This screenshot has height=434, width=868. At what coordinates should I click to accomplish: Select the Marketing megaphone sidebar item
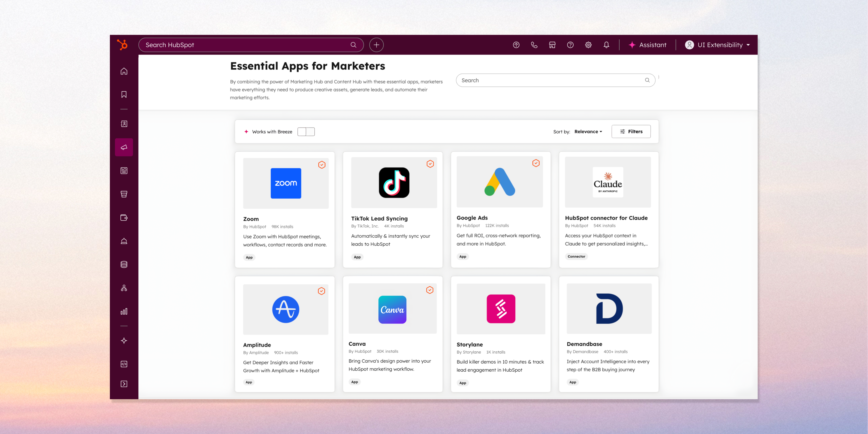pos(124,147)
